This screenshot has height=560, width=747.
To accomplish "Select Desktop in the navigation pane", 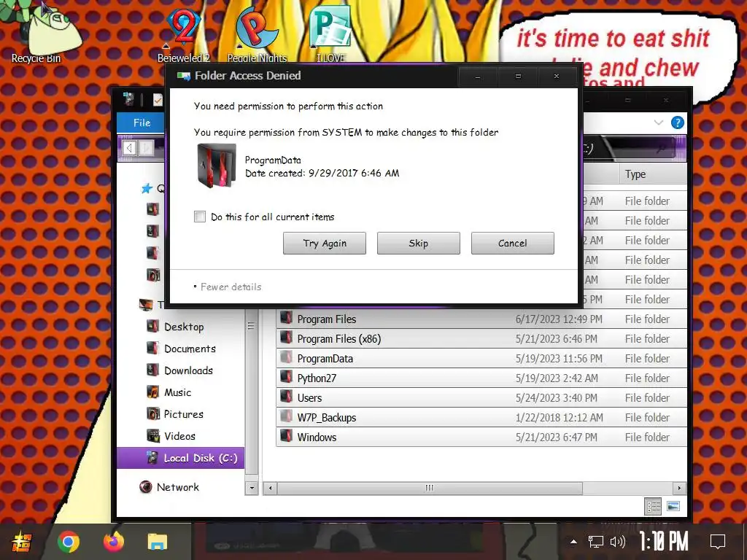I will click(x=184, y=327).
